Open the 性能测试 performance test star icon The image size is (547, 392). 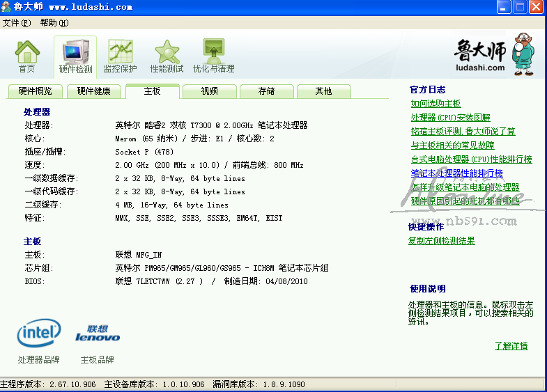click(x=167, y=52)
